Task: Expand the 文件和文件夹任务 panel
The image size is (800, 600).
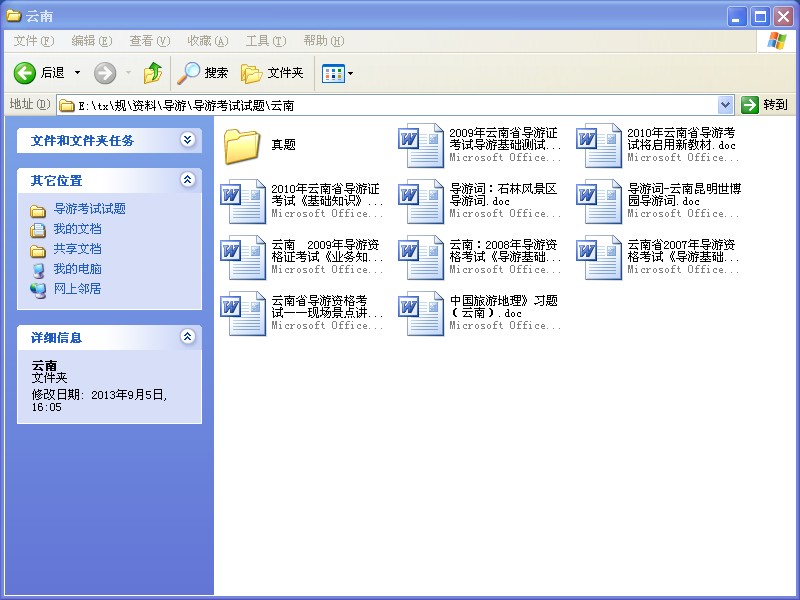Action: point(188,139)
